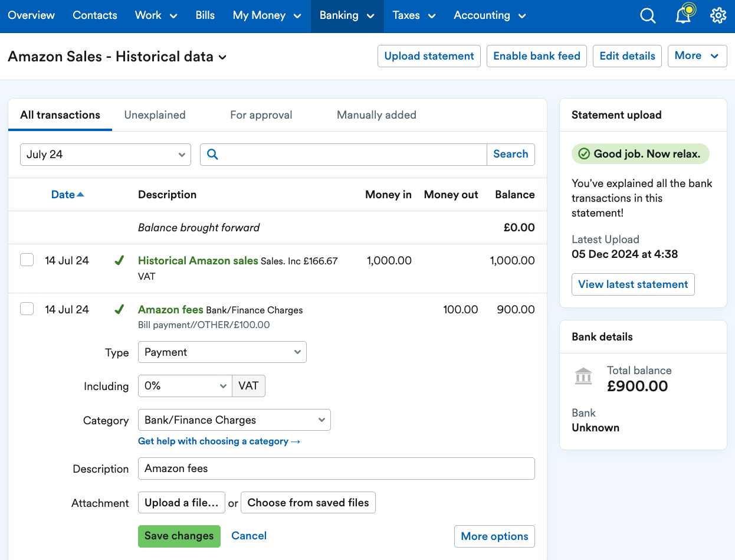Click the Cancel link
Image resolution: width=735 pixels, height=560 pixels.
[249, 536]
